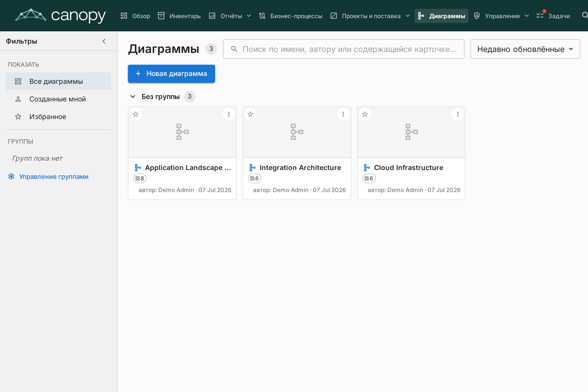The height and width of the screenshot is (392, 588).
Task: Click the magnifier icon inside the search box
Action: (x=234, y=49)
